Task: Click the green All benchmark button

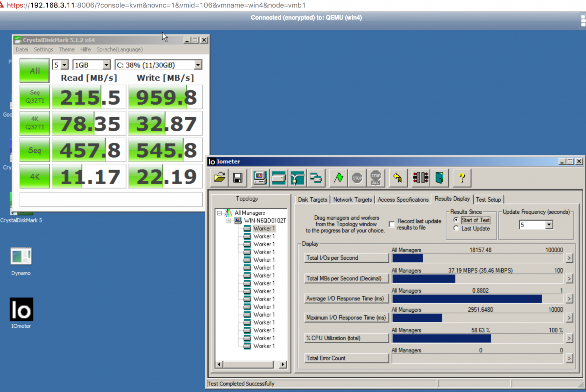Action: (x=35, y=71)
